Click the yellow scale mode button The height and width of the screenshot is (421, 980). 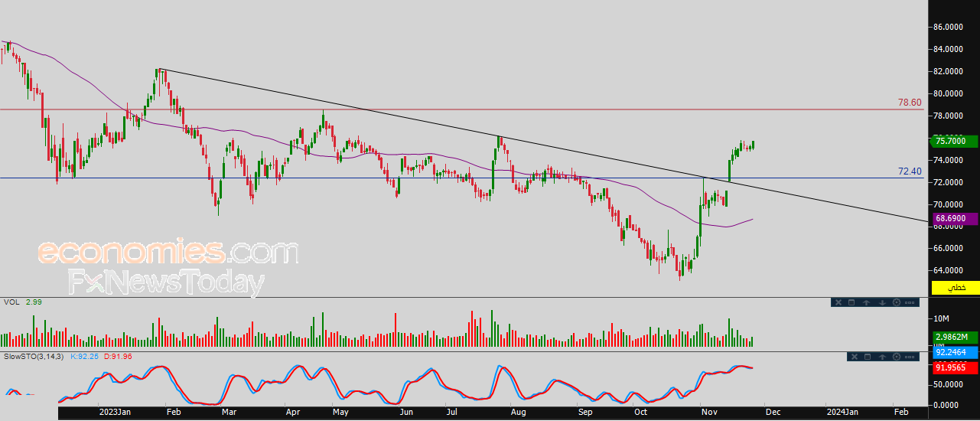tap(956, 288)
